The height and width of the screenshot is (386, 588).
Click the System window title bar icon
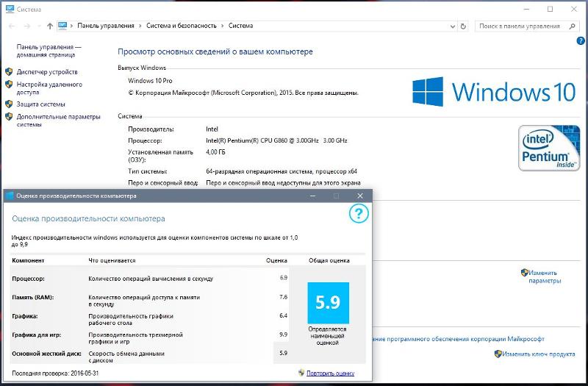[10, 9]
